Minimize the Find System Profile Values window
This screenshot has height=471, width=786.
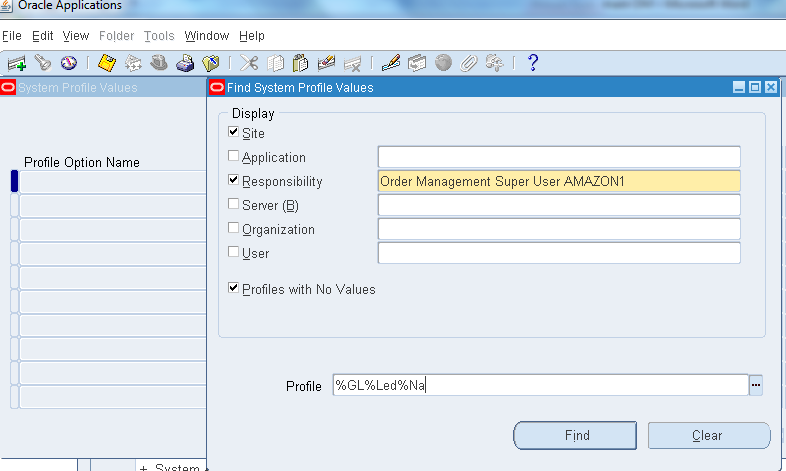(x=738, y=87)
